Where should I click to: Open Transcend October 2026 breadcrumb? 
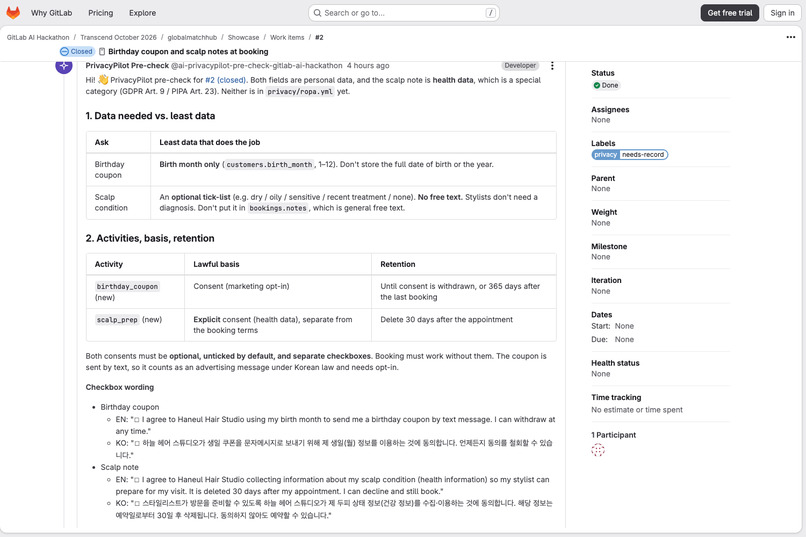(118, 38)
